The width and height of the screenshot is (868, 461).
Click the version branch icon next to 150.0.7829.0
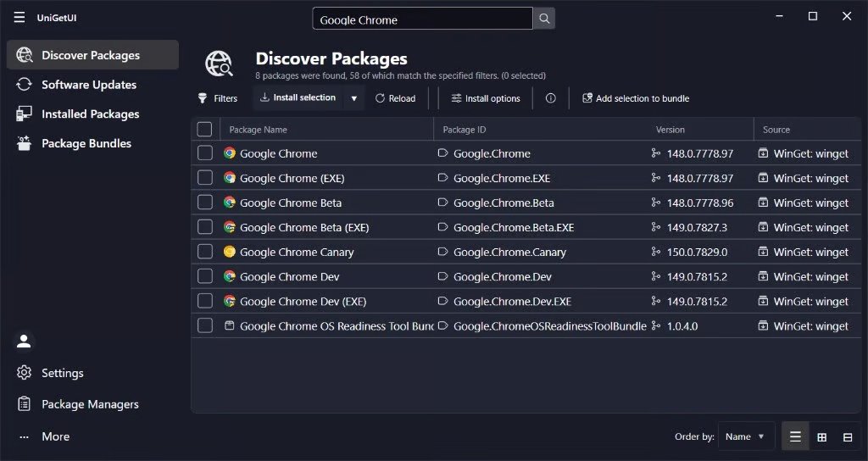(x=656, y=251)
